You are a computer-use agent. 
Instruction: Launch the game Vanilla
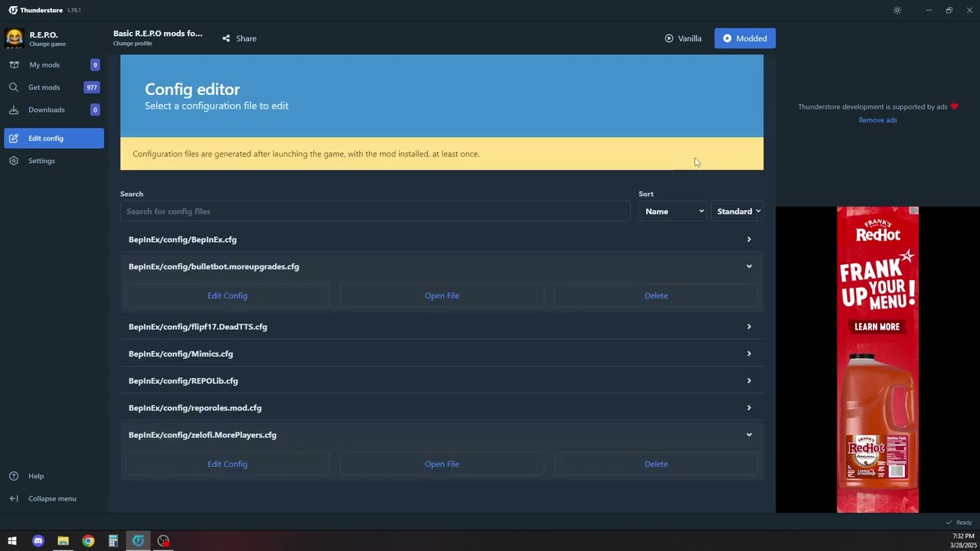[683, 38]
